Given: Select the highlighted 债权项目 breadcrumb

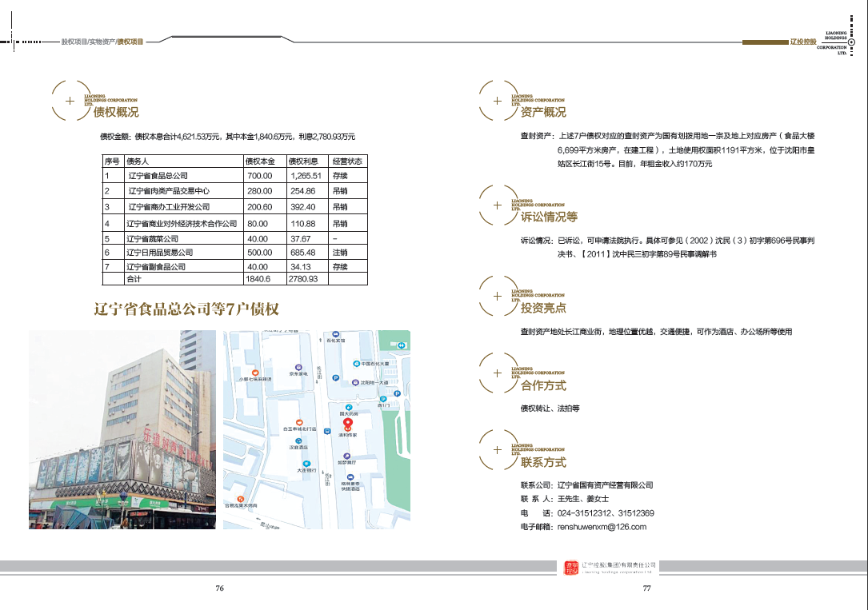Looking at the screenshot, I should click(130, 42).
